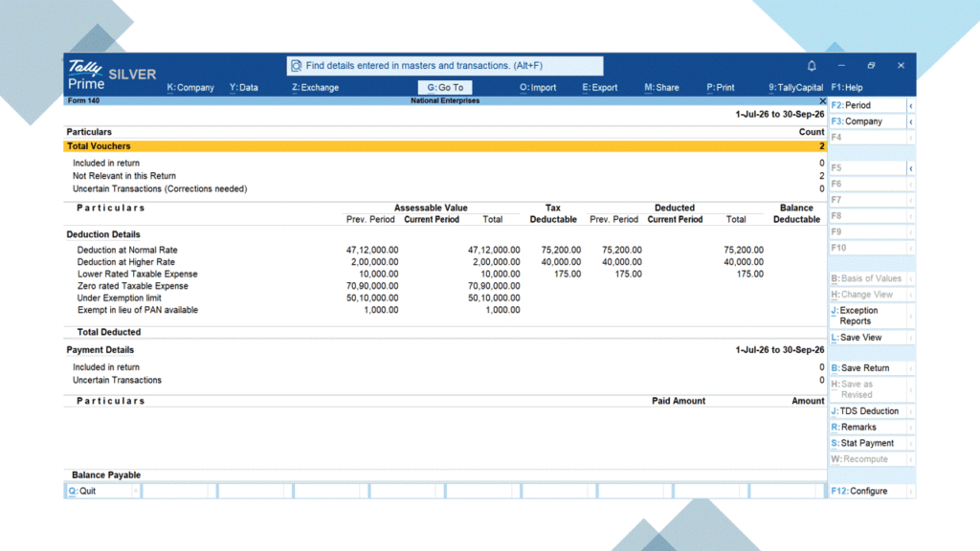Open S: Stat Payment

[867, 443]
